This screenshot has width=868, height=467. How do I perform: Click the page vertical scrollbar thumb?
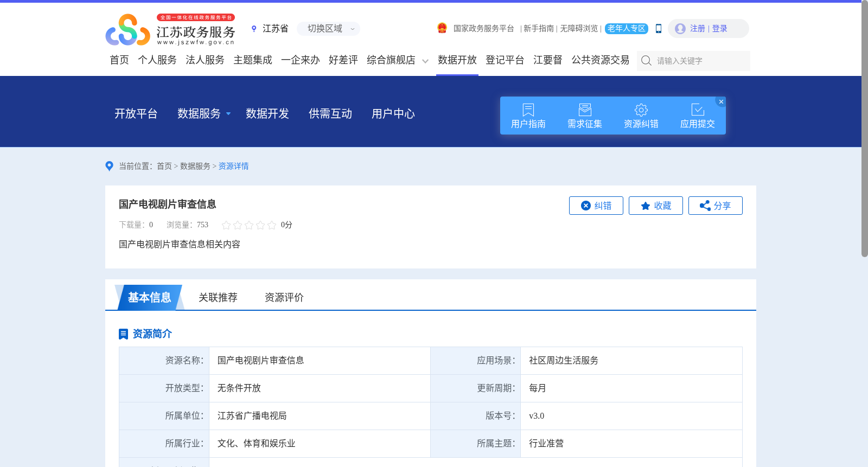[865, 129]
